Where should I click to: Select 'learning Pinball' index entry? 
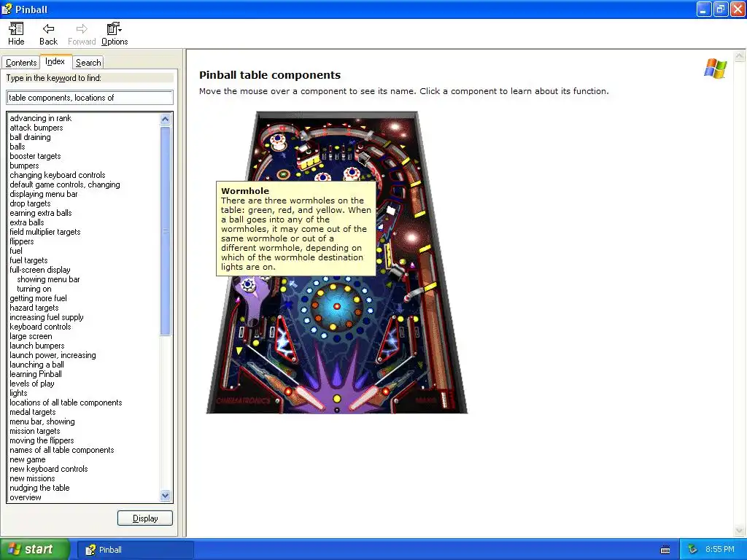(36, 374)
